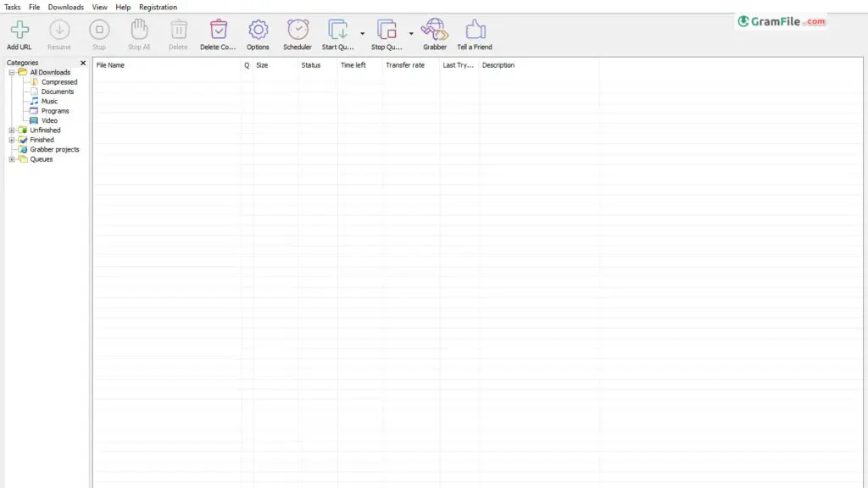Select the Grabber projects category
The width and height of the screenshot is (868, 488).
point(54,150)
